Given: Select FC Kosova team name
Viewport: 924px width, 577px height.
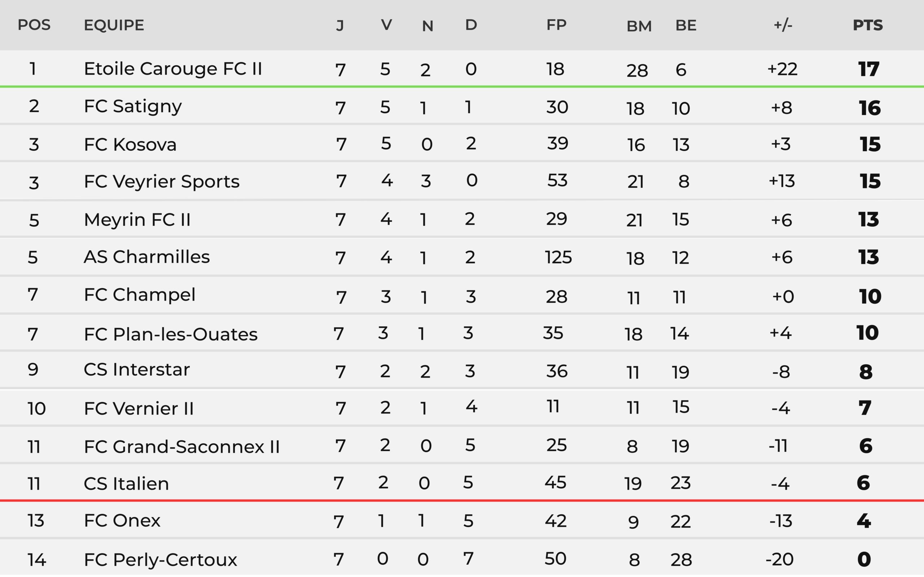Looking at the screenshot, I should pos(130,145).
